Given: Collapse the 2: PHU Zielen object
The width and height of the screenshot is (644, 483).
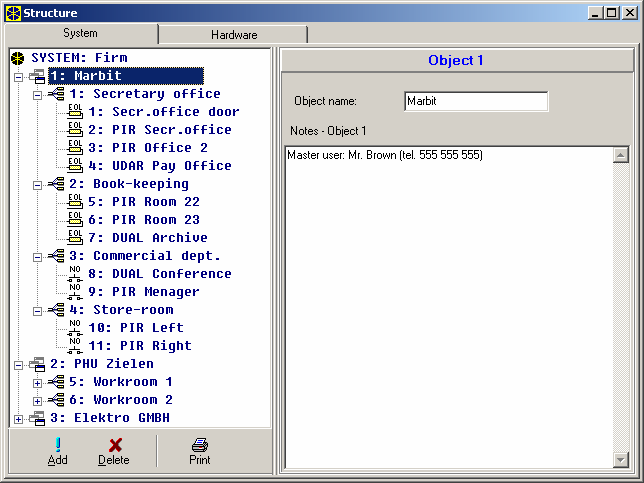Looking at the screenshot, I should tap(18, 366).
